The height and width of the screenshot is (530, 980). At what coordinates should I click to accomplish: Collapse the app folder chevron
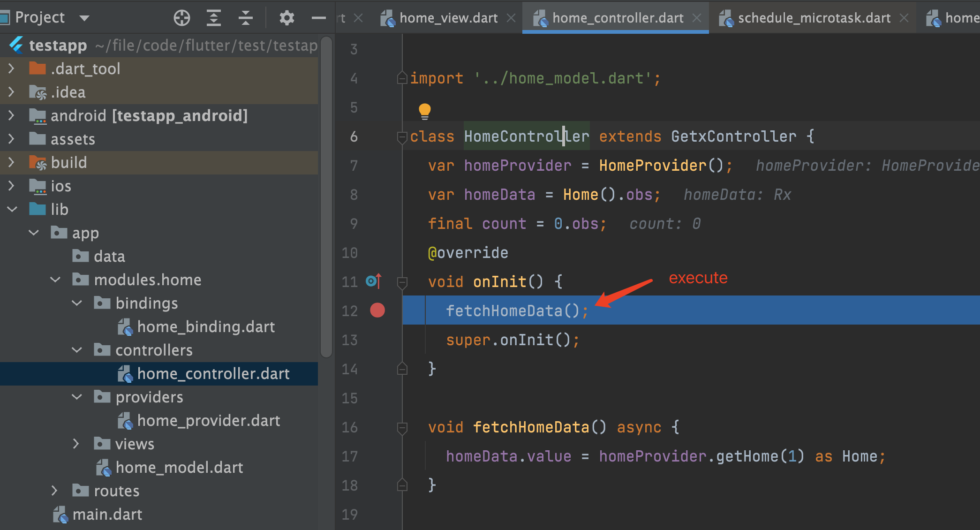coord(34,233)
